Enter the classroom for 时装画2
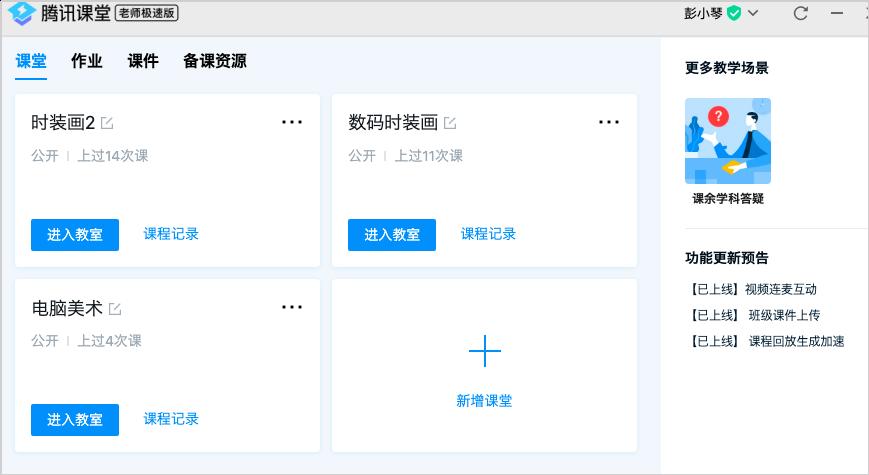 (75, 235)
